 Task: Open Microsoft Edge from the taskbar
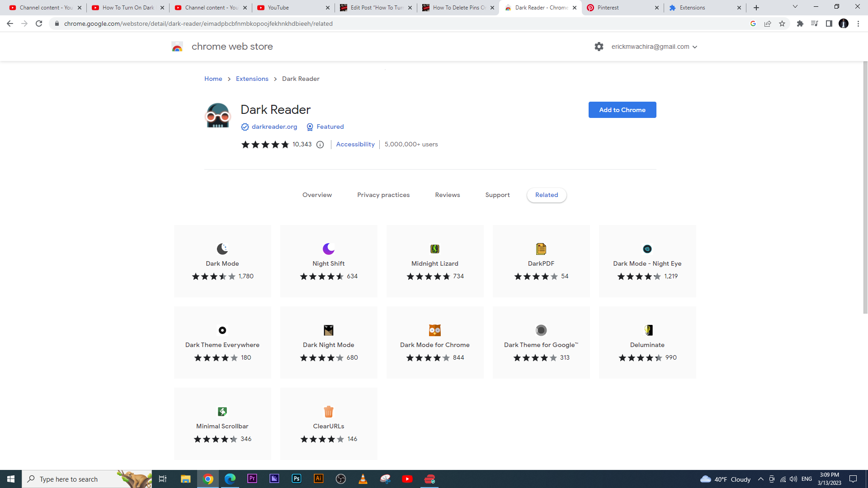click(x=230, y=479)
